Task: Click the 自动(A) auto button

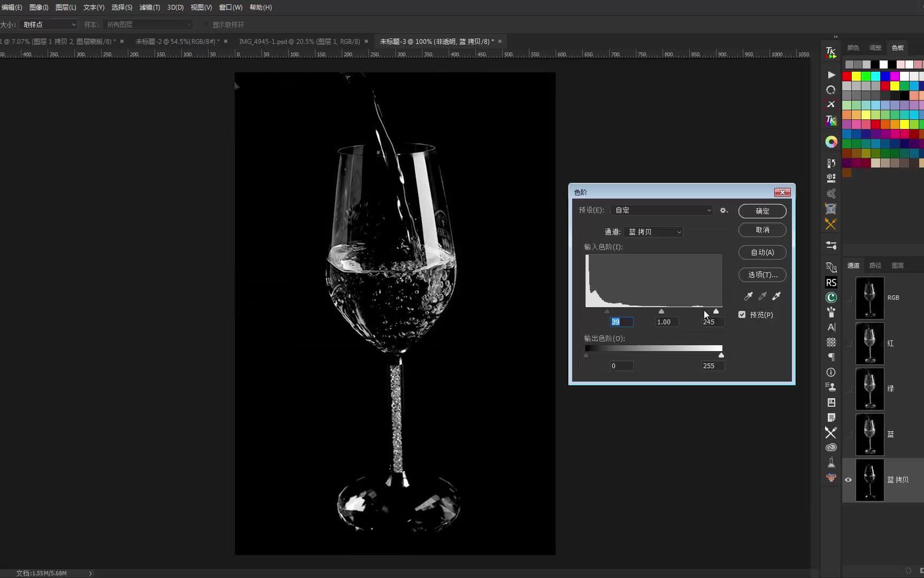Action: [x=763, y=253]
